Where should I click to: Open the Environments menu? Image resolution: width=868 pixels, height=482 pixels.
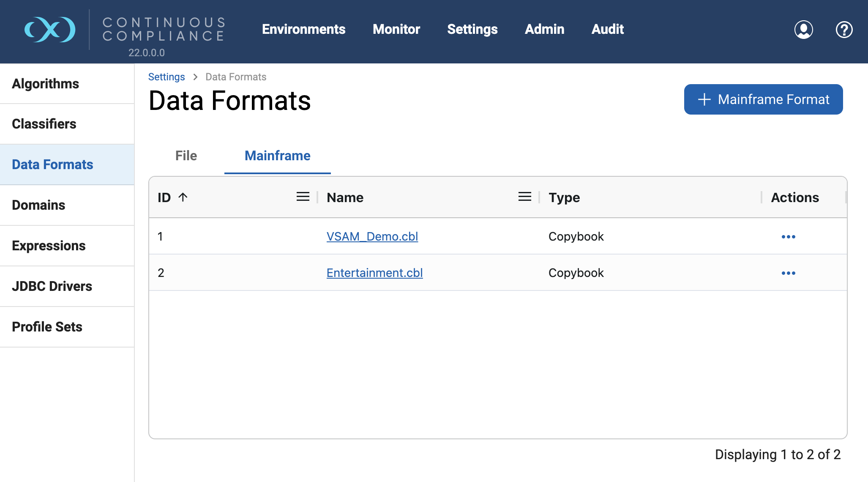click(303, 29)
